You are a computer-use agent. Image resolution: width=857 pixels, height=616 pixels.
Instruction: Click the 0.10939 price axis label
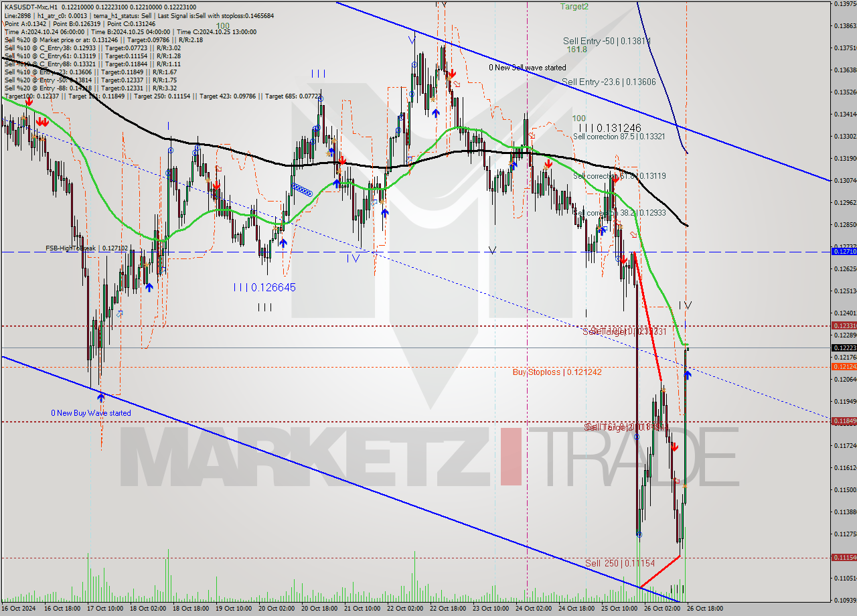(x=844, y=600)
